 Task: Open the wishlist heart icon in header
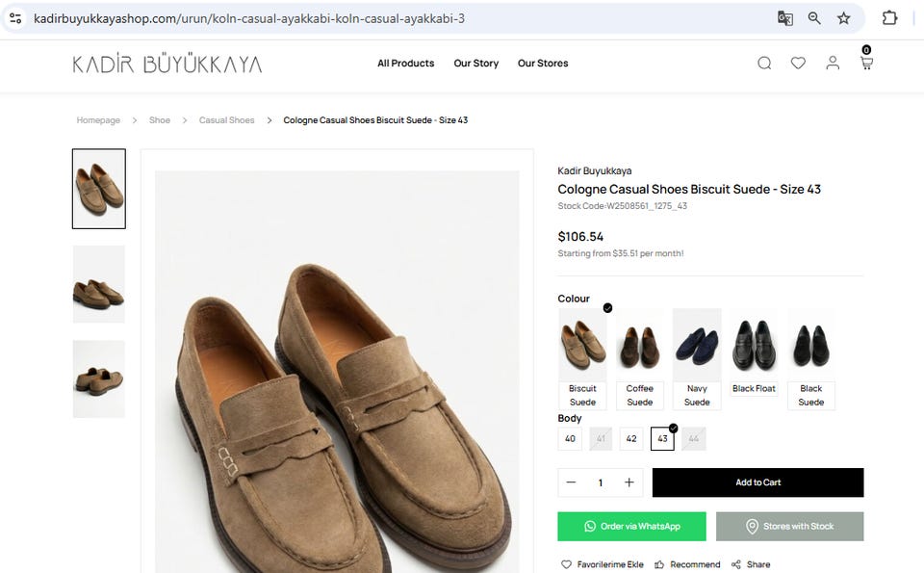798,64
